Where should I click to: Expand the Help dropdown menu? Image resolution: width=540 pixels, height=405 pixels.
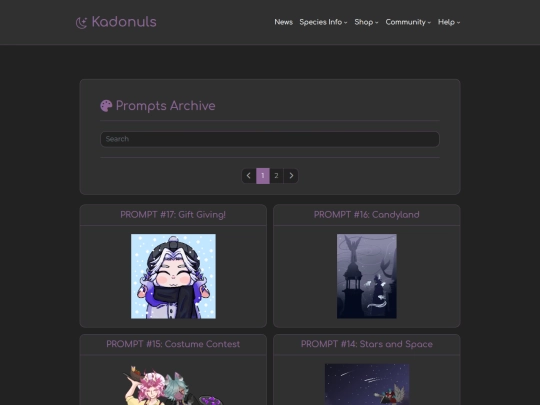coord(449,22)
